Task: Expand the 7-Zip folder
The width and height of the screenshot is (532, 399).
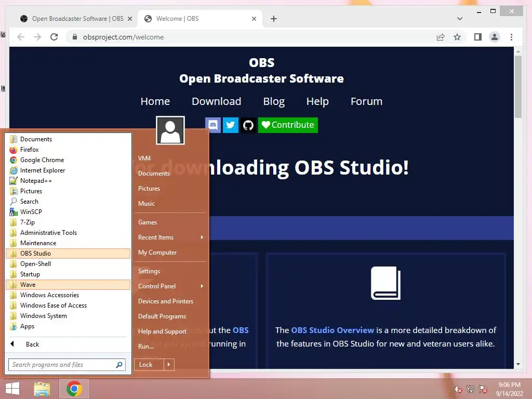Action: [x=68, y=222]
